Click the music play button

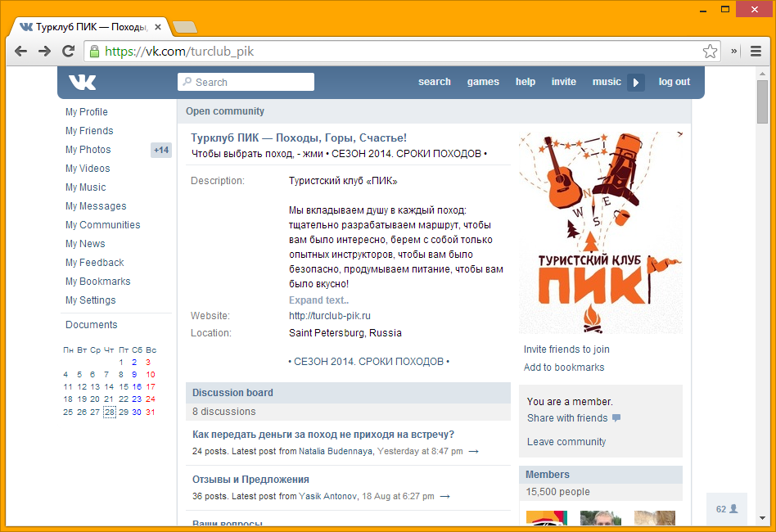tap(636, 82)
